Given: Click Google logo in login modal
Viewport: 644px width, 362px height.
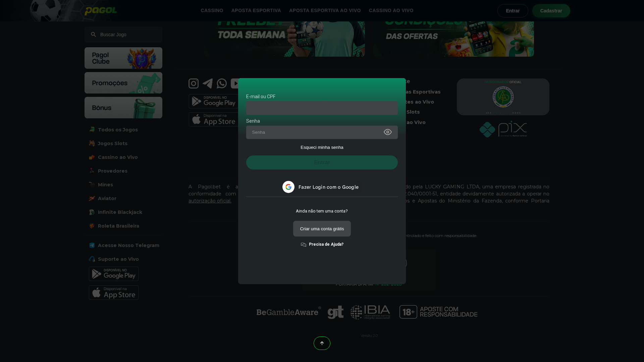Looking at the screenshot, I should click(x=288, y=187).
